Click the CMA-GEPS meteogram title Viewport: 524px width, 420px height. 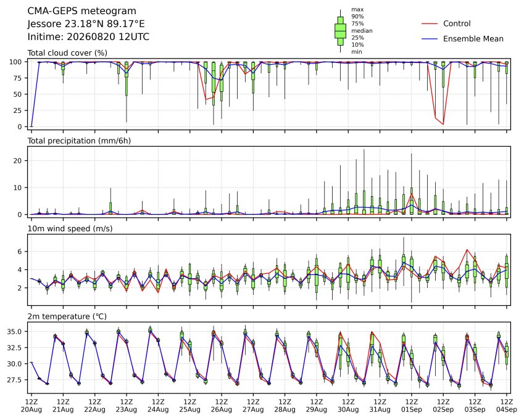click(82, 11)
